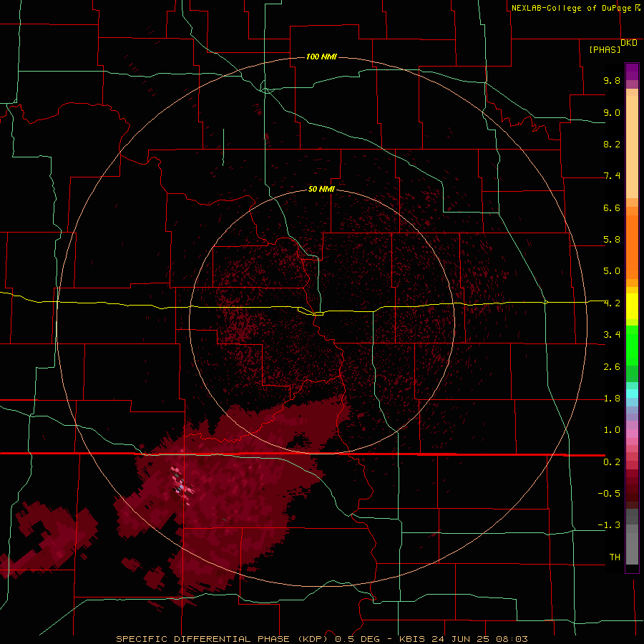This screenshot has height=644, width=644.
Task: Click the DKD unit label above legend
Action: click(x=629, y=43)
